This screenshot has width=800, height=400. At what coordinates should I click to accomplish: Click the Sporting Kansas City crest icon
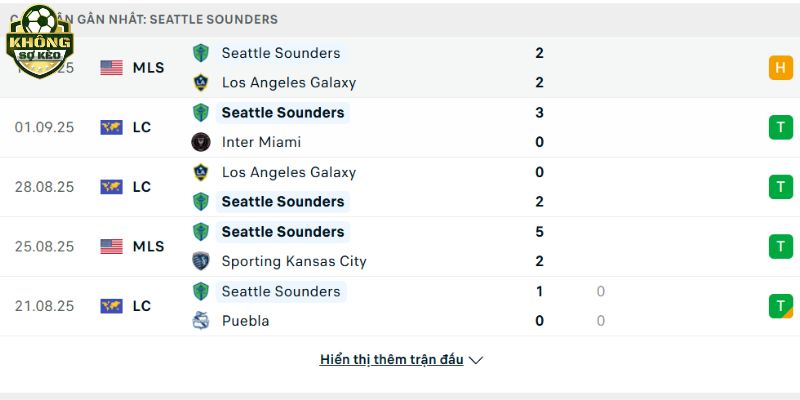[201, 261]
